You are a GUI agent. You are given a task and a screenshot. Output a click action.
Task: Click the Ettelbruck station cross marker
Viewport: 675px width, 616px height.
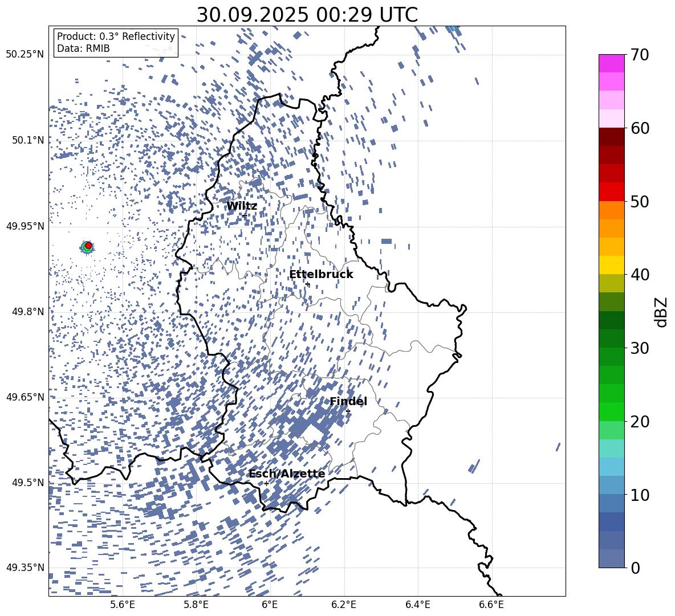pyautogui.click(x=308, y=284)
